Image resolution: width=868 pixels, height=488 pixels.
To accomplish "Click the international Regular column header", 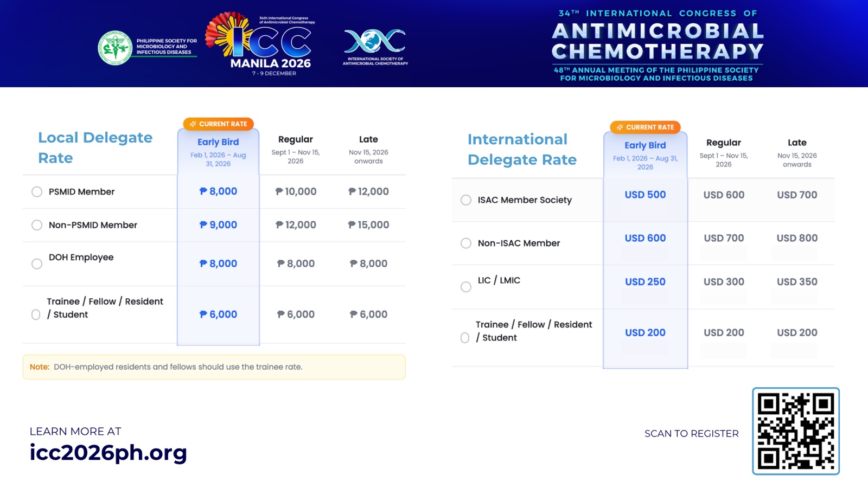I will coord(723,143).
